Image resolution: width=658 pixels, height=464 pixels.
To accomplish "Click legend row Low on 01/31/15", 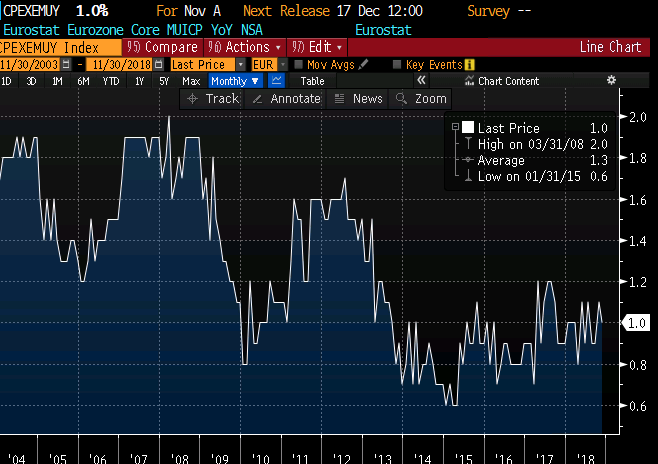I will (536, 176).
